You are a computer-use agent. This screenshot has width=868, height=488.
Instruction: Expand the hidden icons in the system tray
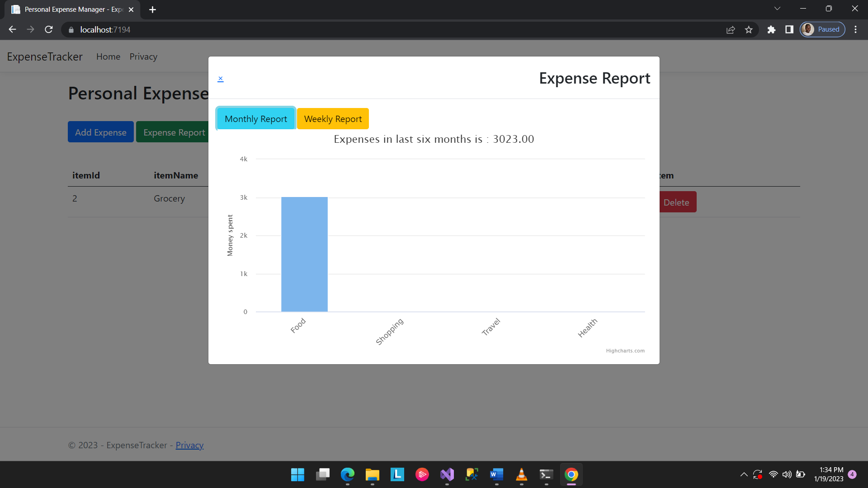[744, 474]
